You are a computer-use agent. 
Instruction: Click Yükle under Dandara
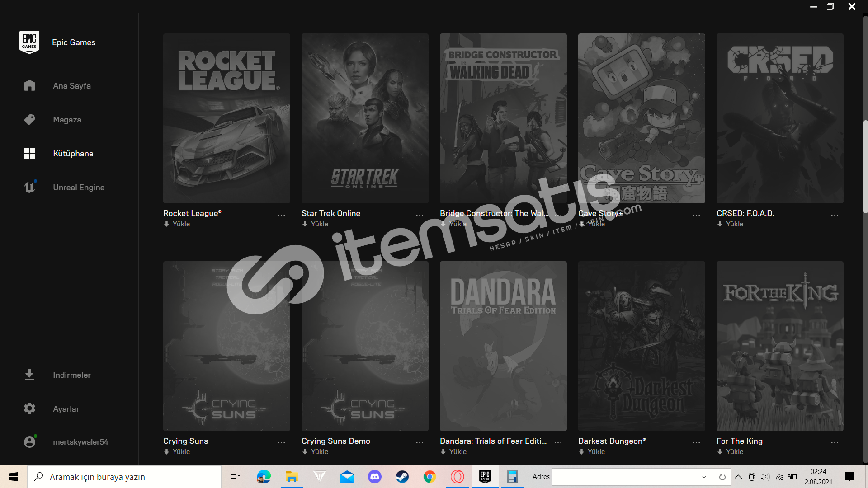pos(453,452)
